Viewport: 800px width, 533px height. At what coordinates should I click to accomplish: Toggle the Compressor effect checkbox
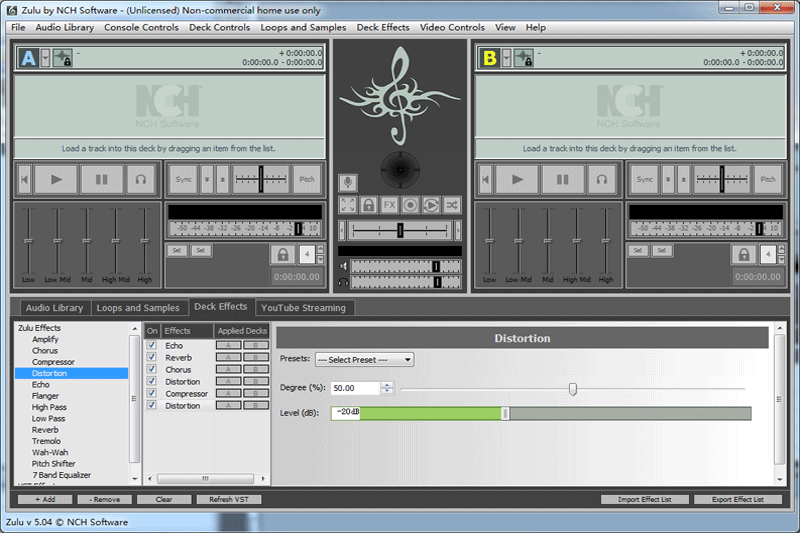152,393
